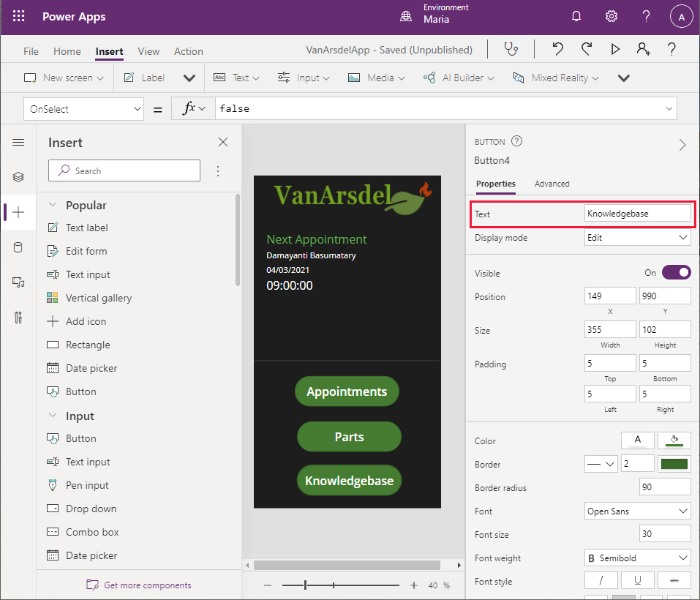Insert Vertical gallery from Popular list
This screenshot has width=700, height=600.
(89, 298)
